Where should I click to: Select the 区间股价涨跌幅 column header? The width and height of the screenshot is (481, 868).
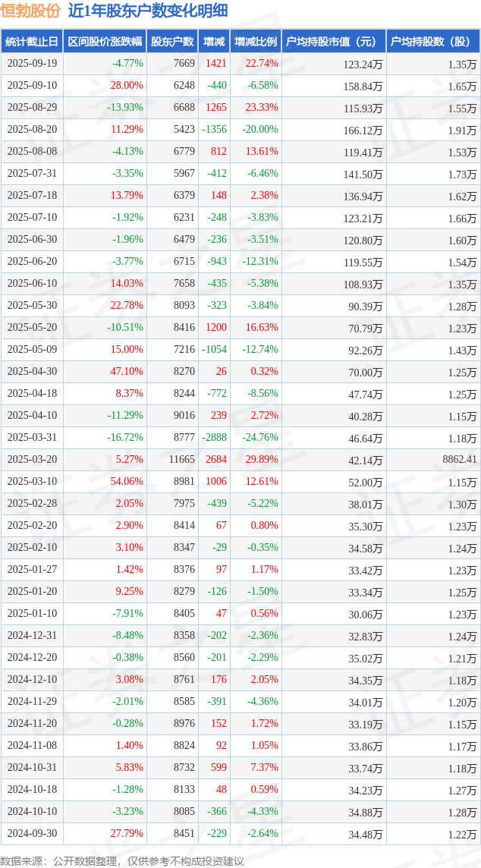coord(105,42)
